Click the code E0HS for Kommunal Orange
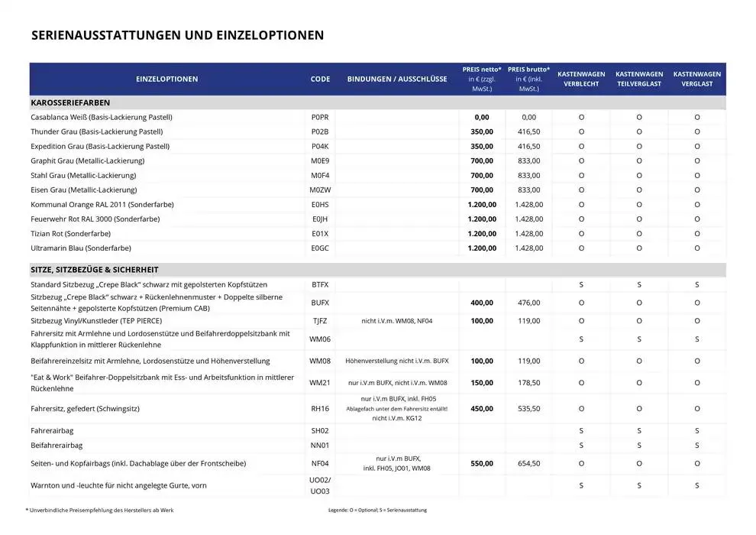The image size is (756, 535). [x=320, y=204]
